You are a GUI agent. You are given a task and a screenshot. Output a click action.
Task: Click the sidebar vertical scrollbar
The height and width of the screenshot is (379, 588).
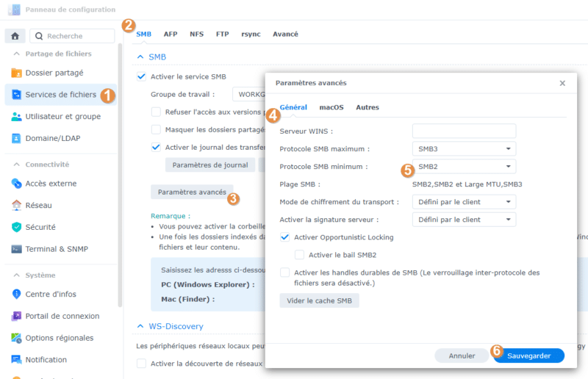(120, 175)
